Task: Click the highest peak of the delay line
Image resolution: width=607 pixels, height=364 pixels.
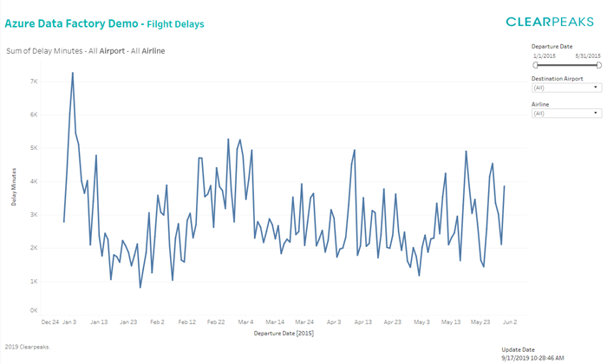Action: pos(72,73)
